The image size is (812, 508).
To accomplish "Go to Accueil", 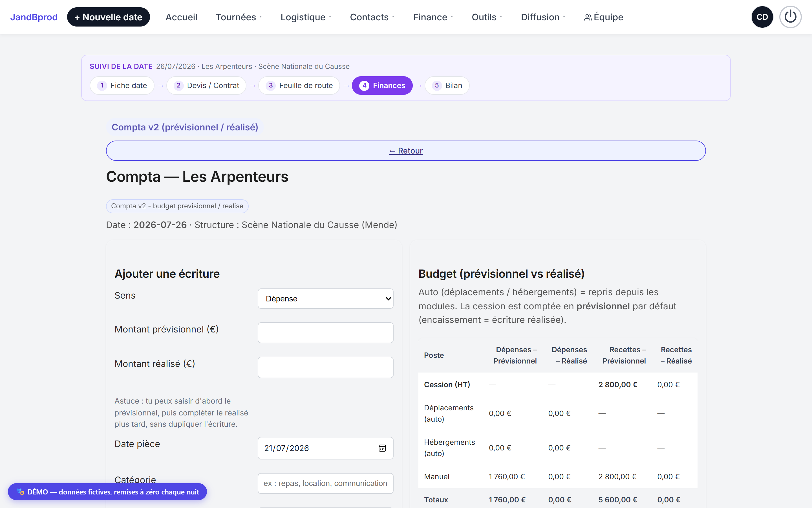I will tap(181, 17).
